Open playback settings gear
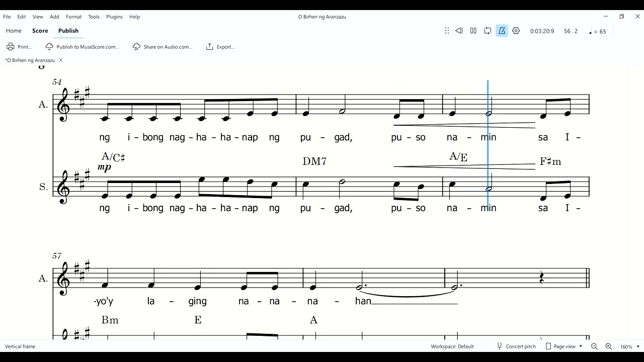 point(516,31)
